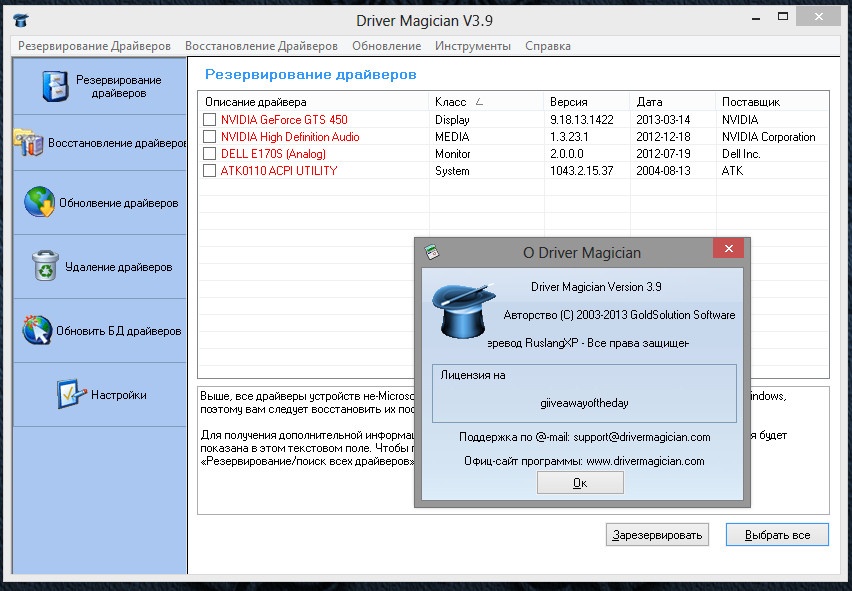Sort by Класс column header

(486, 102)
